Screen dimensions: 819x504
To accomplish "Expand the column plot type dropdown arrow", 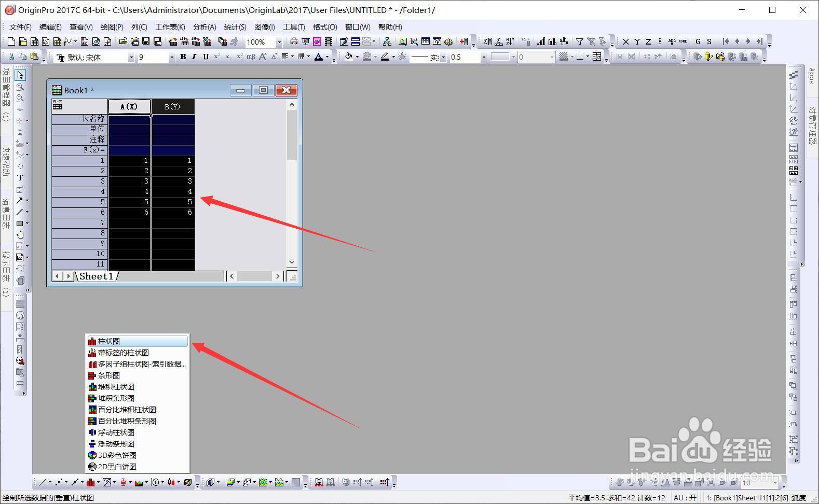I will pyautogui.click(x=98, y=482).
